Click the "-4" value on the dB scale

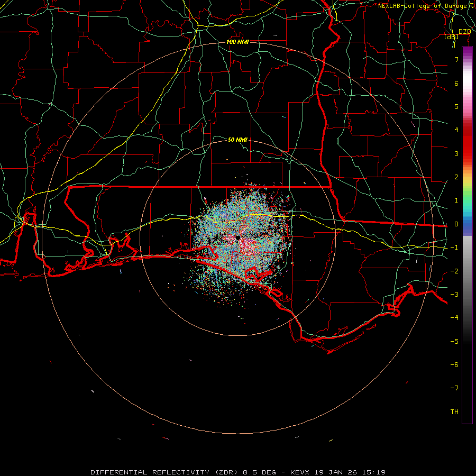454,317
